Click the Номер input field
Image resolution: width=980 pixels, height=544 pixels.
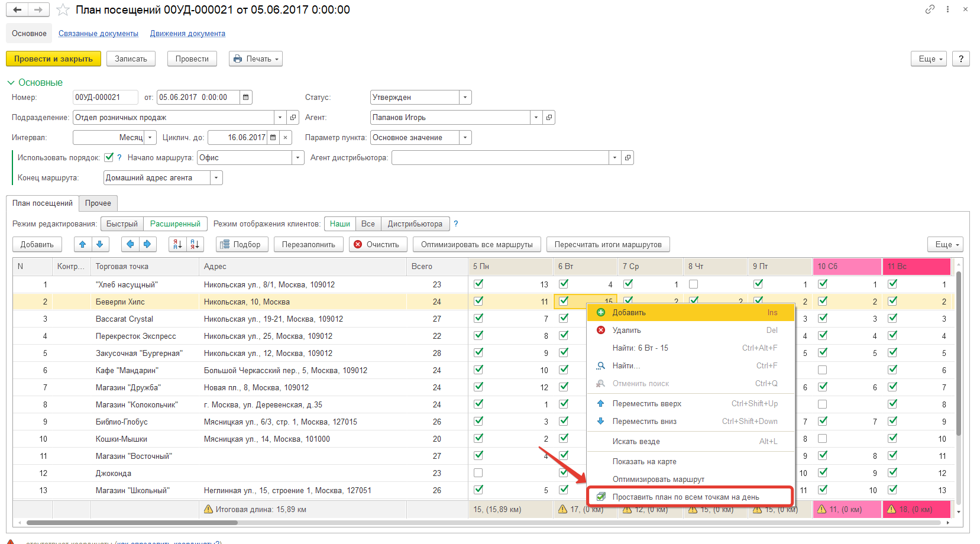point(105,98)
